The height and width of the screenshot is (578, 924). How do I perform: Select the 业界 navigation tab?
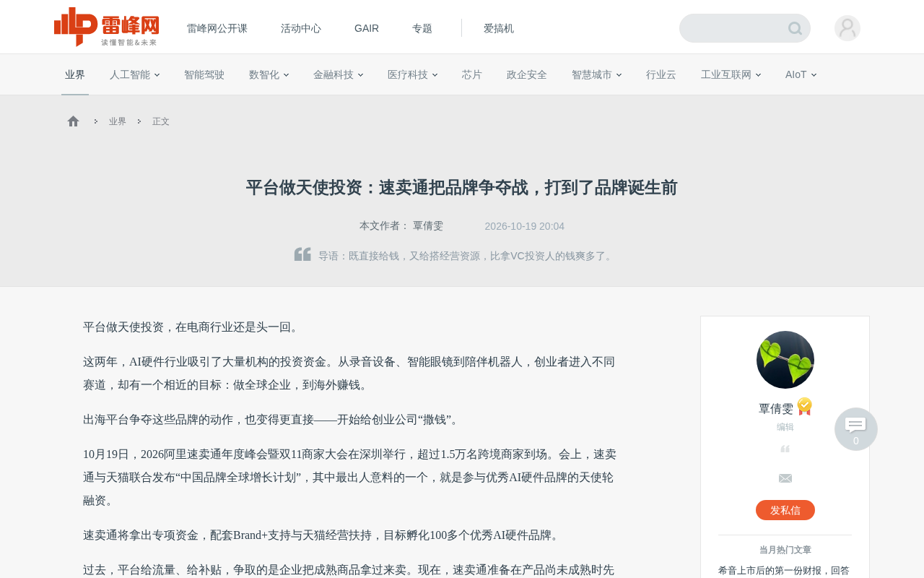click(75, 74)
